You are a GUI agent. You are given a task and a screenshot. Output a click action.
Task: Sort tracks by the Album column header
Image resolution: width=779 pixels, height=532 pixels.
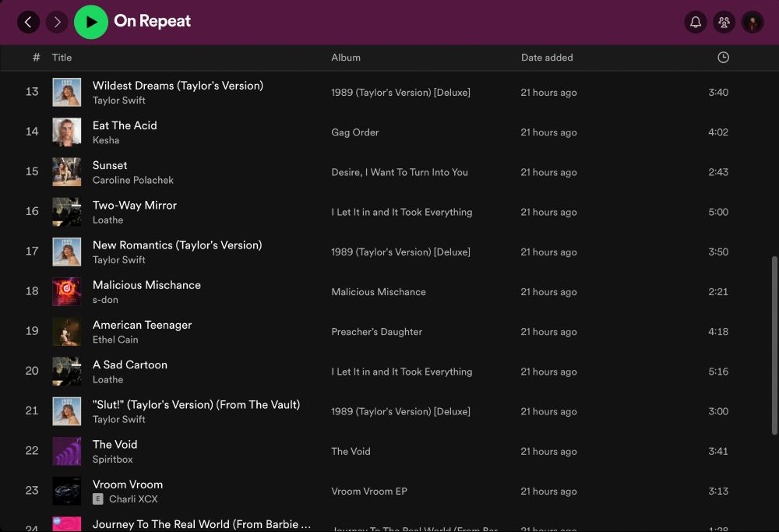click(x=346, y=58)
